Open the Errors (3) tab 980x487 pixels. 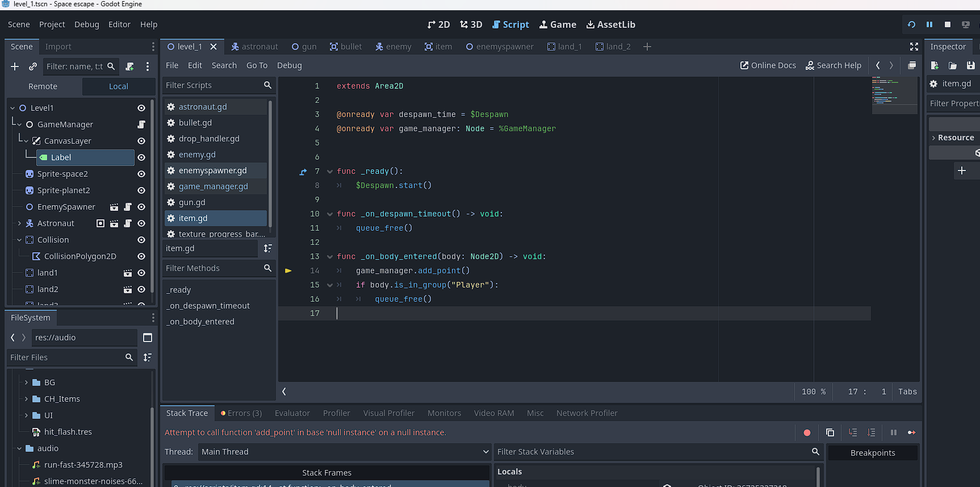pos(241,413)
